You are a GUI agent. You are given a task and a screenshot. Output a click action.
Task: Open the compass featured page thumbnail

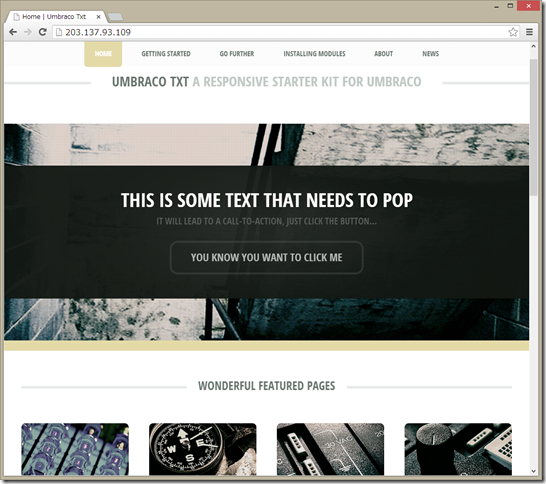(x=203, y=449)
